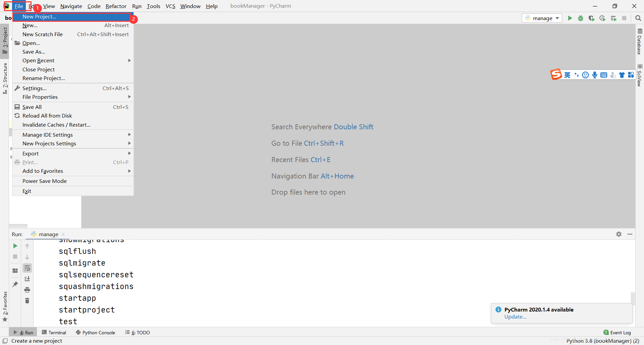Click the Sogou toolbox grid icon
This screenshot has height=345, width=644.
[x=631, y=75]
